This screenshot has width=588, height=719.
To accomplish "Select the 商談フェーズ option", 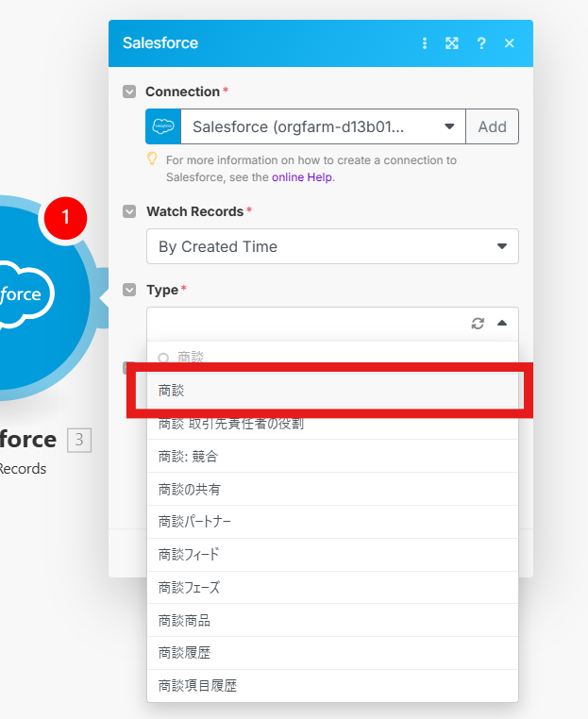I will [332, 588].
